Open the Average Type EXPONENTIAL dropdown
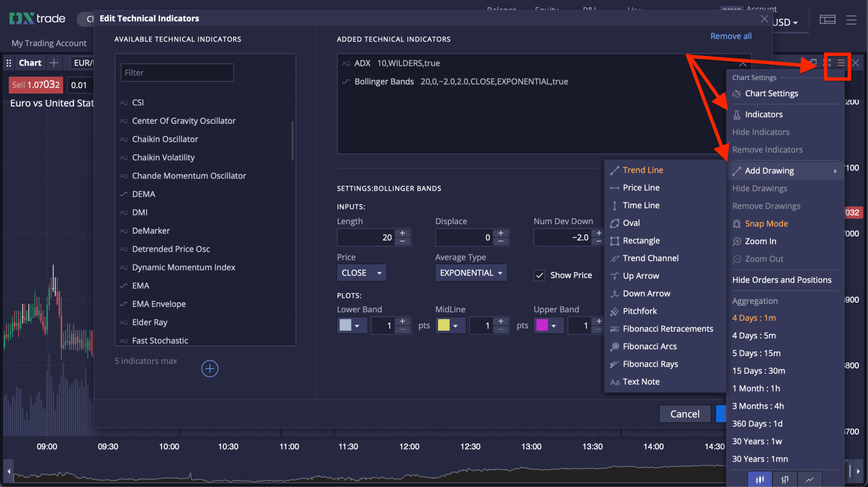Screen dimensions: 868x487 pyautogui.click(x=470, y=273)
